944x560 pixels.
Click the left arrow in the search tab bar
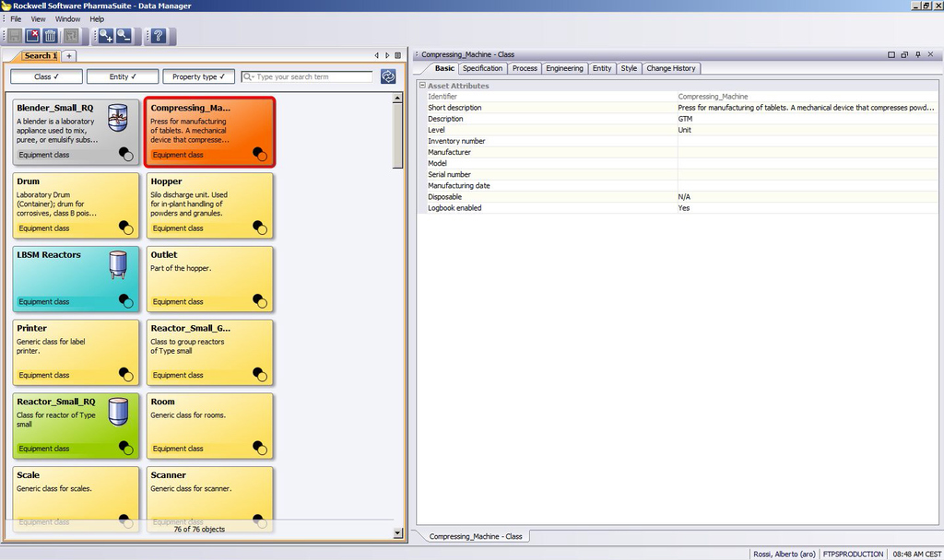(377, 55)
